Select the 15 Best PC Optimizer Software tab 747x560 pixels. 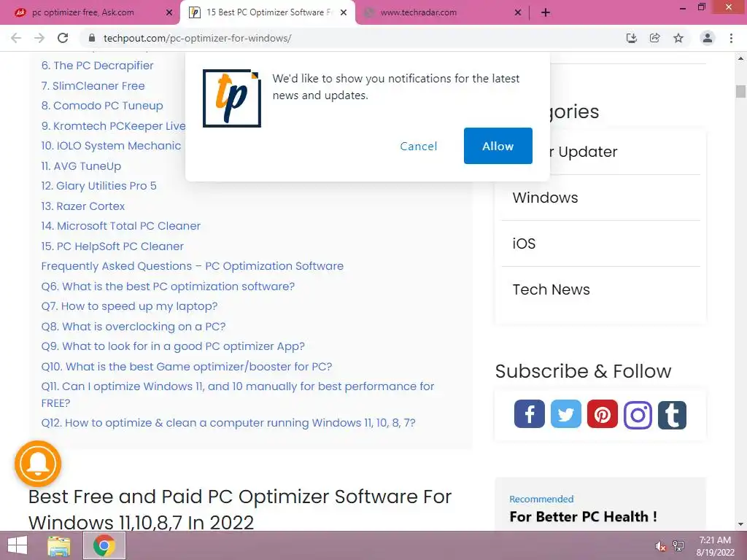pyautogui.click(x=269, y=12)
